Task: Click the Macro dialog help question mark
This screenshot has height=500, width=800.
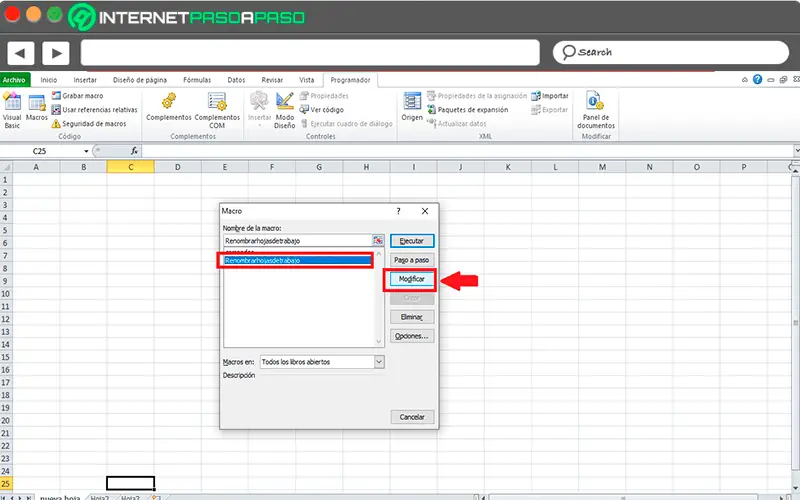Action: point(398,211)
